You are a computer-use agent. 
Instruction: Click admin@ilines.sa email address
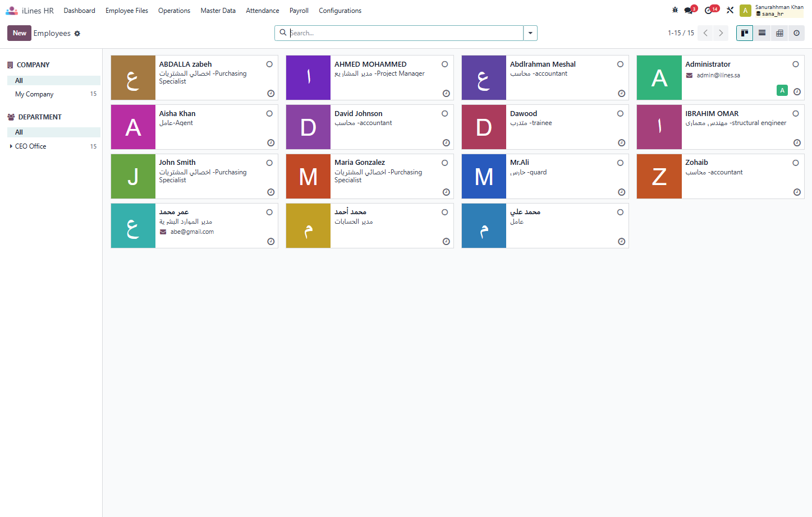(718, 75)
